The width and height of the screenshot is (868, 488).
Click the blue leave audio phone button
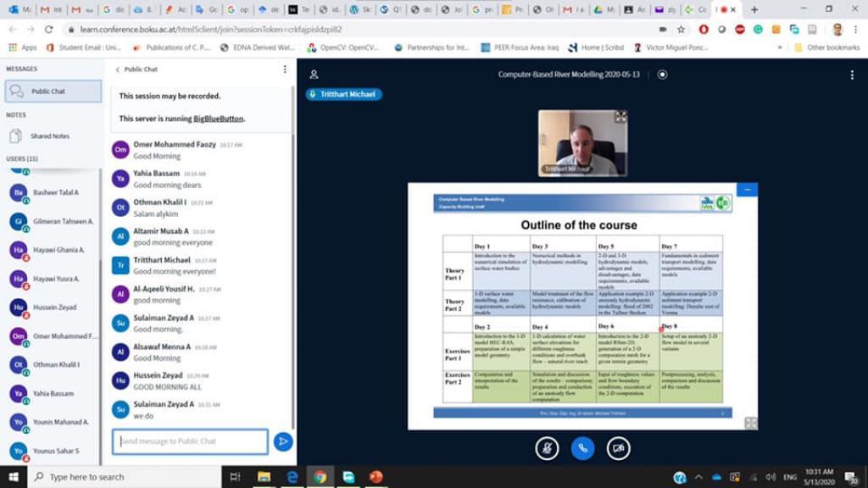point(582,448)
